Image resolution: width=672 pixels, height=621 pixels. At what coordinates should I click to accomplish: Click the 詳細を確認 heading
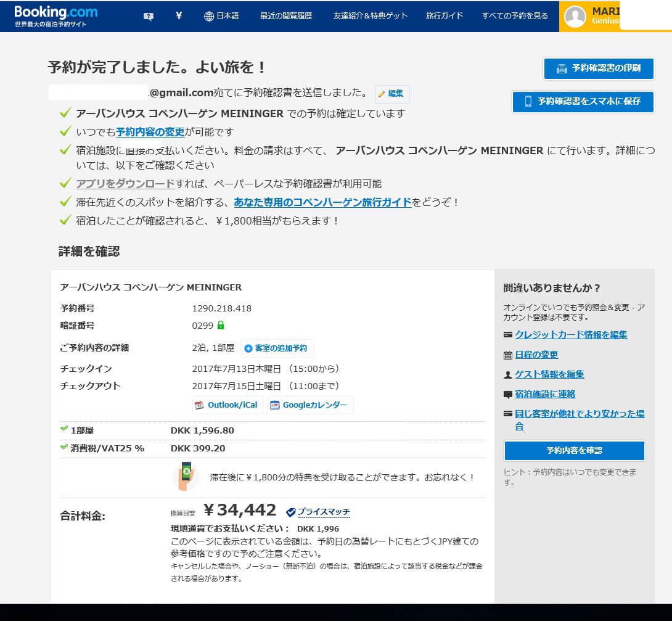pyautogui.click(x=89, y=252)
